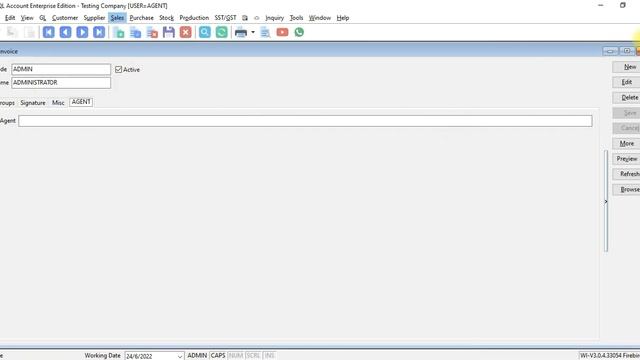640x360 pixels.
Task: Click the new document toolbar icon
Action: [x=119, y=32]
